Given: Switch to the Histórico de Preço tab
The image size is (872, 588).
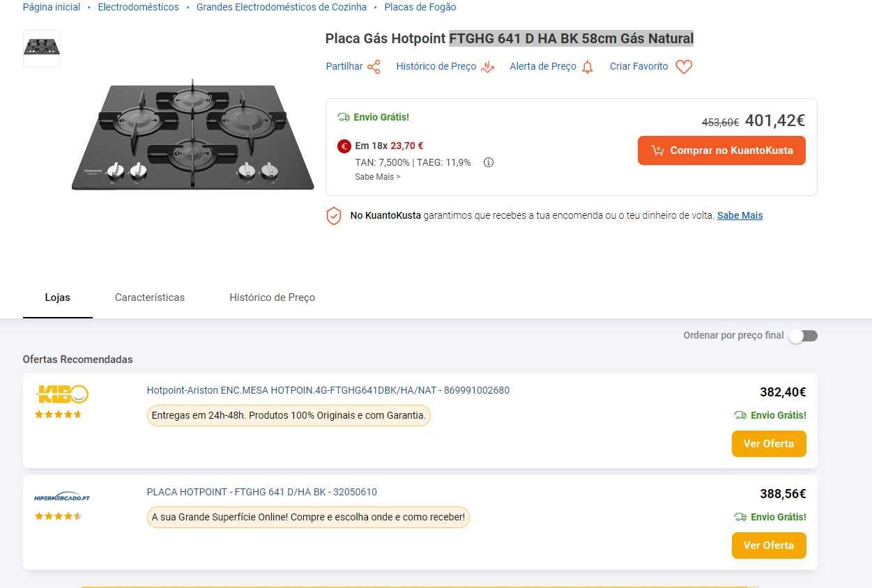Looking at the screenshot, I should click(273, 297).
